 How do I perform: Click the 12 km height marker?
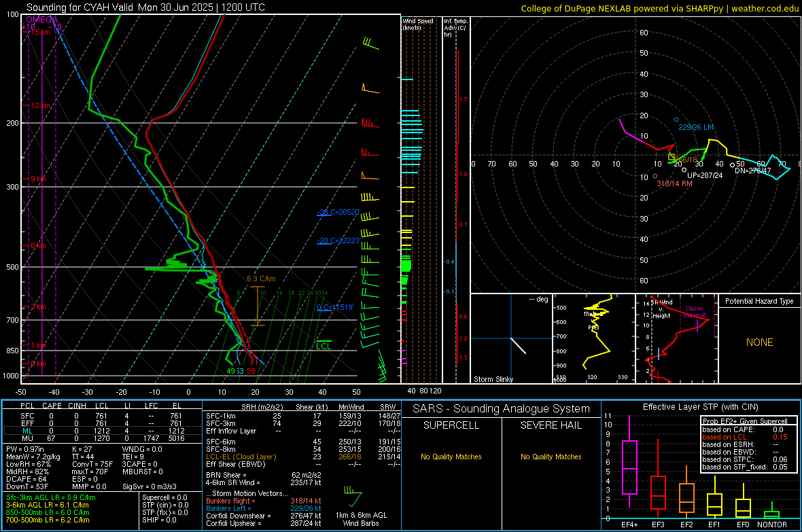40,105
